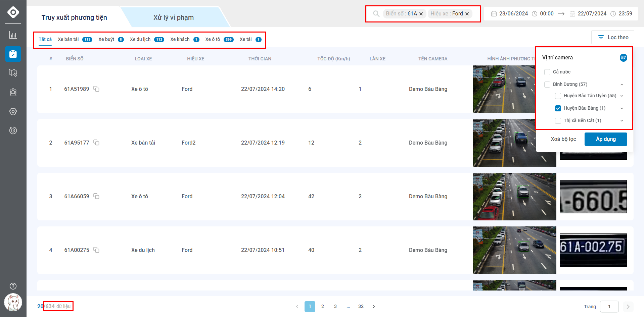Image resolution: width=644 pixels, height=317 pixels.
Task: Click the end date 22/07/2024
Action: (592, 14)
